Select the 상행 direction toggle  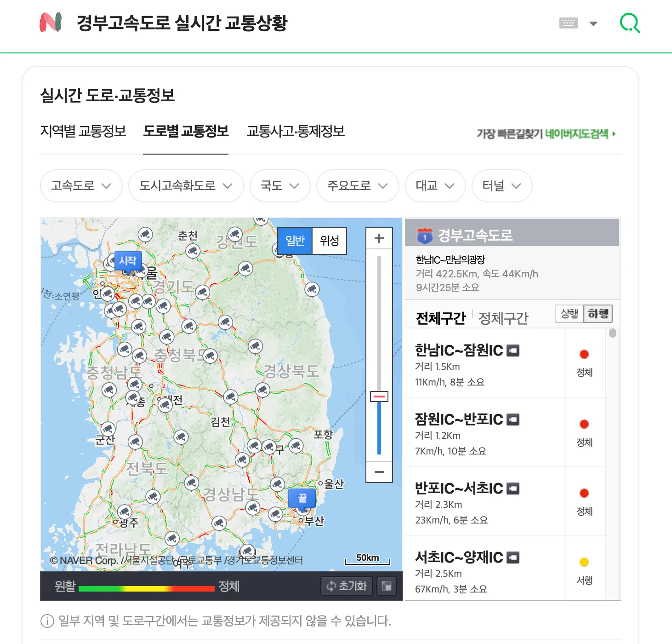coord(569,314)
